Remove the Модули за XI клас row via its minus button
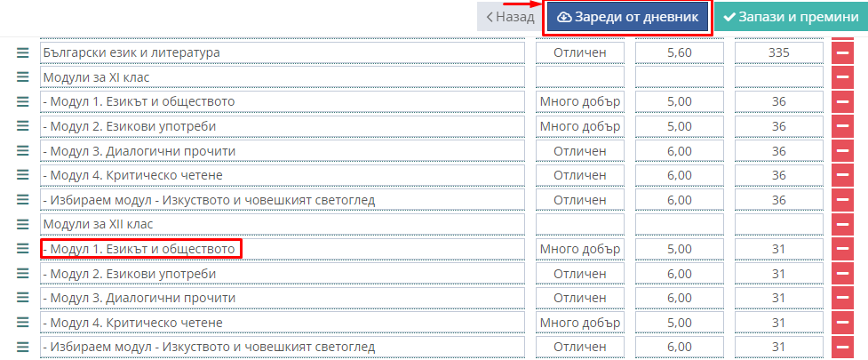868x360 pixels. (842, 77)
